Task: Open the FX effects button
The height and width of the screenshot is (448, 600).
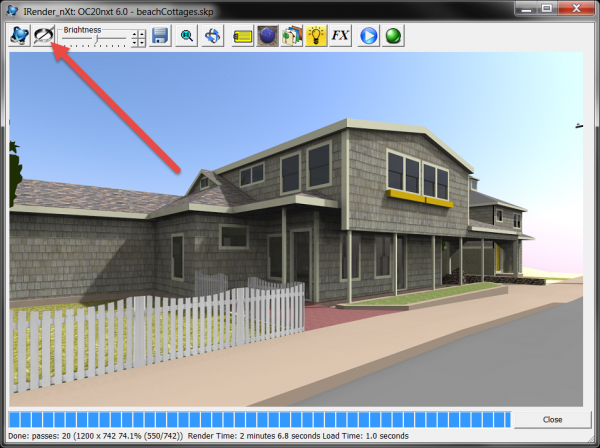Action: (340, 37)
